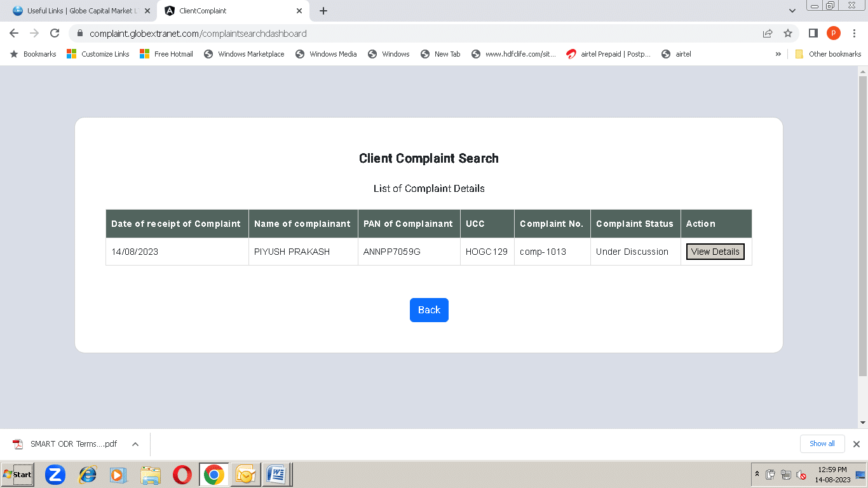Open the orange profile avatar P

tap(833, 33)
